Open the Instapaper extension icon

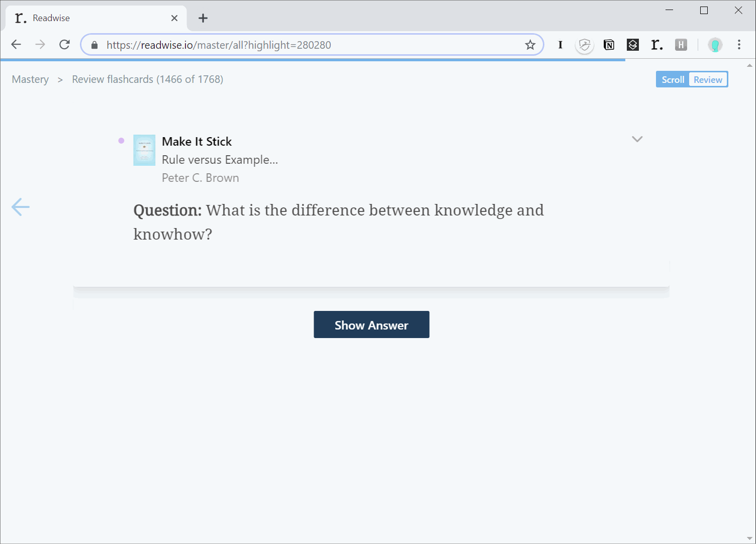click(x=560, y=45)
